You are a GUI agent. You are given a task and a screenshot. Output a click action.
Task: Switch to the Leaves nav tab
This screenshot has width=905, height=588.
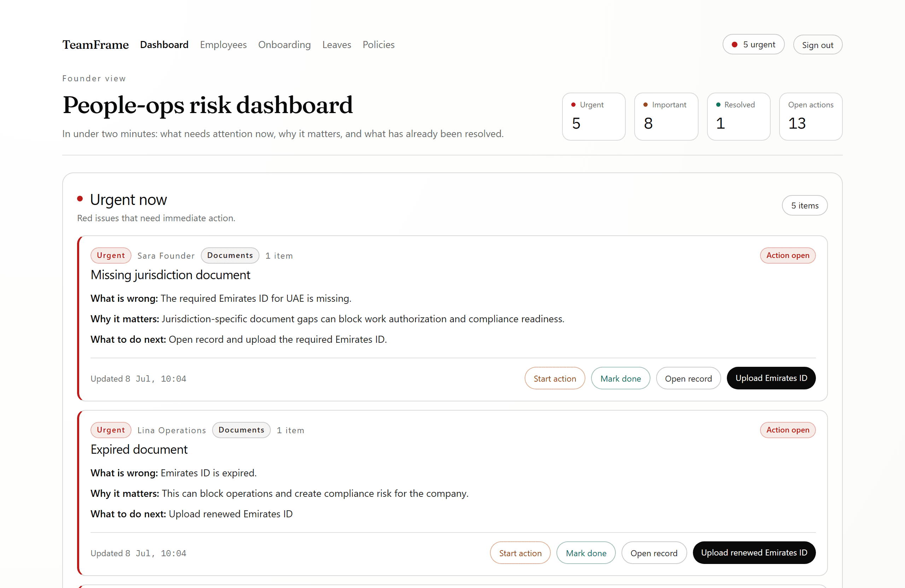pos(337,45)
